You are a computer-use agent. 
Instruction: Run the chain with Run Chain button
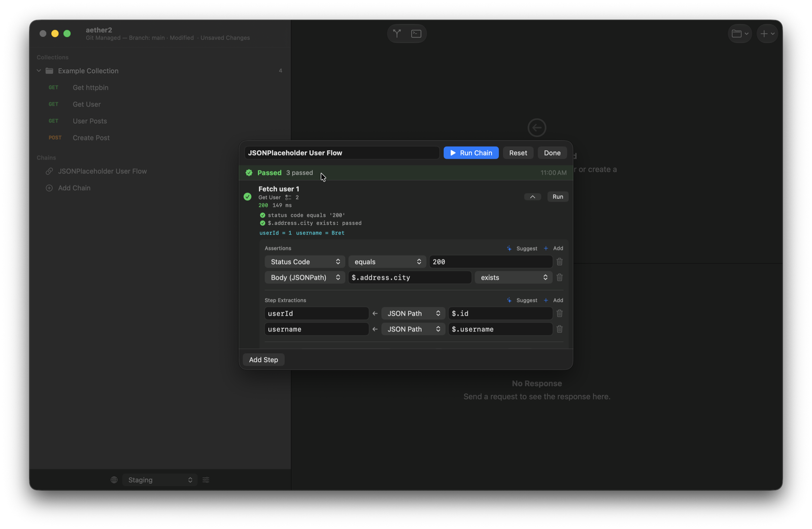point(471,153)
